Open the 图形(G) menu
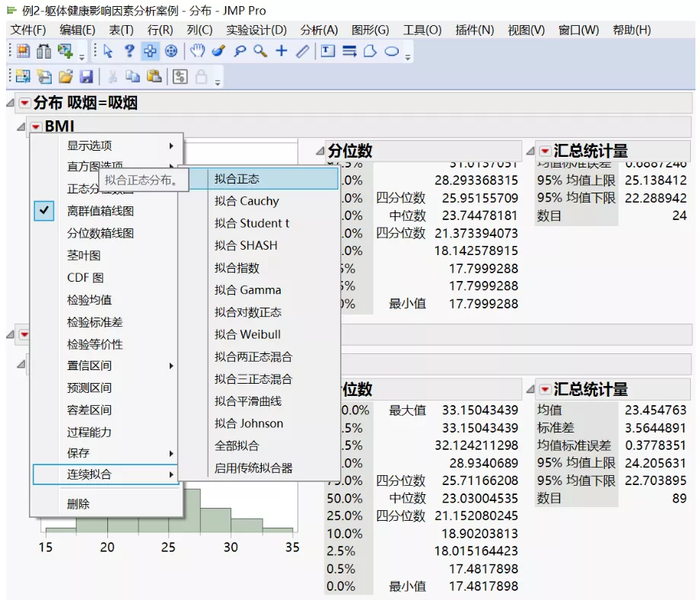The image size is (700, 600). click(x=370, y=30)
